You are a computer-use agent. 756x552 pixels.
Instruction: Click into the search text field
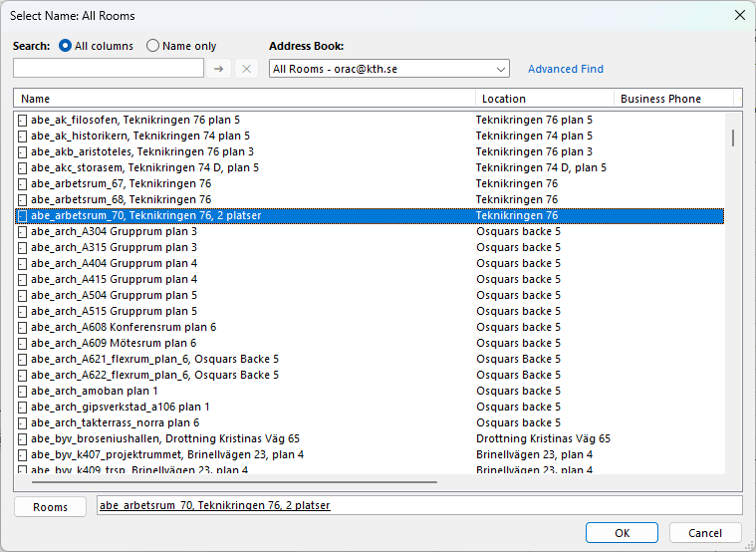click(109, 68)
